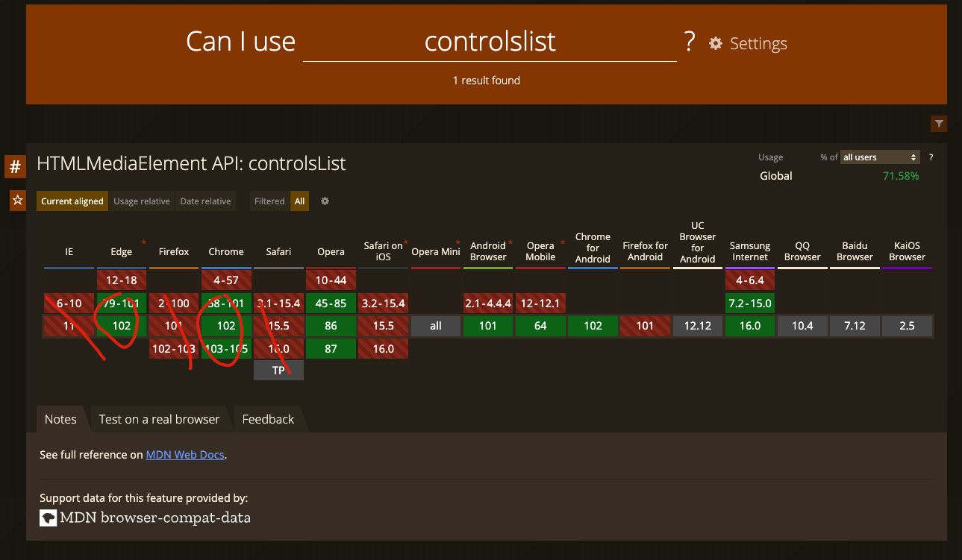The height and width of the screenshot is (560, 962).
Task: Click the usage help question mark
Action: coord(931,157)
